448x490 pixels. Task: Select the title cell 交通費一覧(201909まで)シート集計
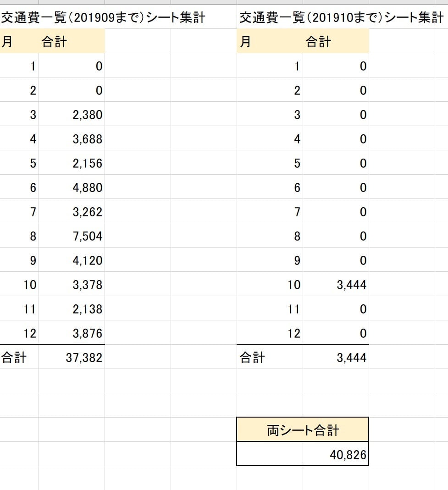pos(103,17)
